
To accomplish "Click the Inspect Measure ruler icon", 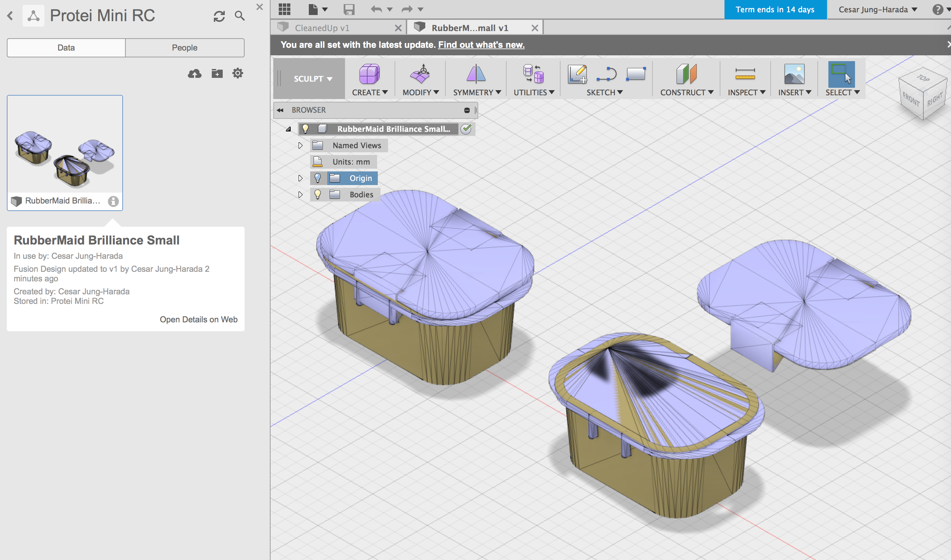I will click(745, 74).
